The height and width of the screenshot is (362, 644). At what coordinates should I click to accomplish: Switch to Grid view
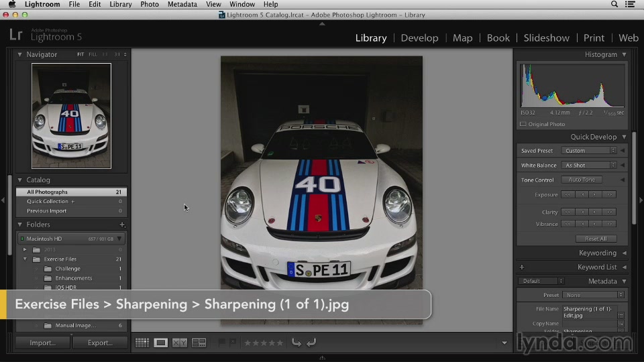[142, 343]
